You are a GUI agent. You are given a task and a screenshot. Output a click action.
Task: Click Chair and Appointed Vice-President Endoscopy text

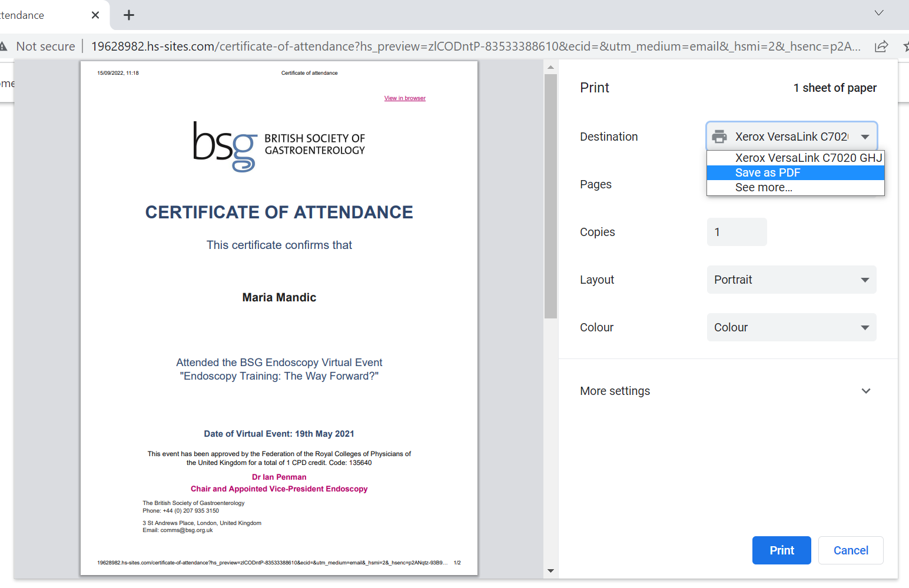(x=279, y=489)
